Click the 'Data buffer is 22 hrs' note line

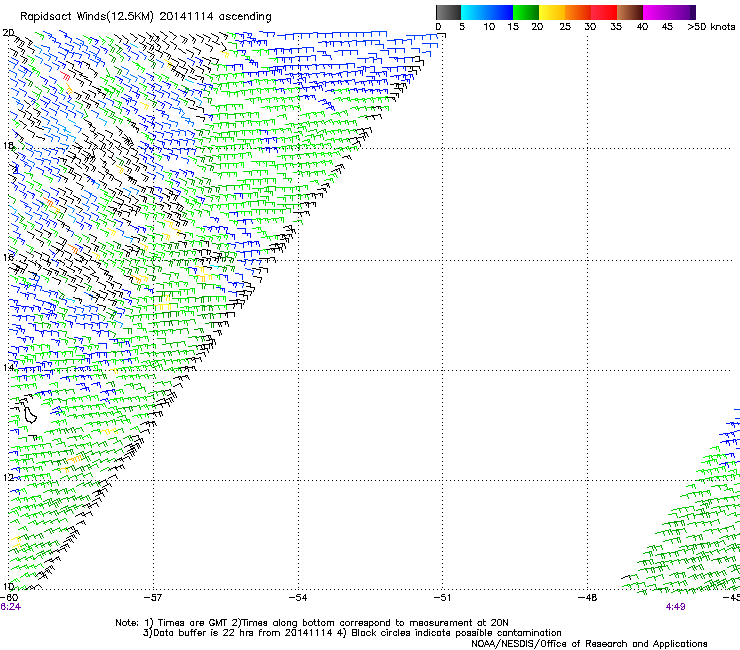tap(352, 633)
